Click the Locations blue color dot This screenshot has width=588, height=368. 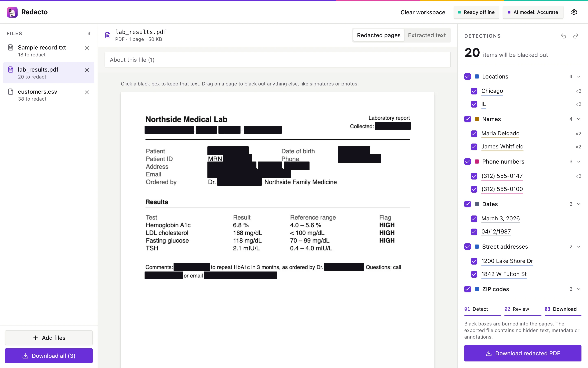point(477,76)
